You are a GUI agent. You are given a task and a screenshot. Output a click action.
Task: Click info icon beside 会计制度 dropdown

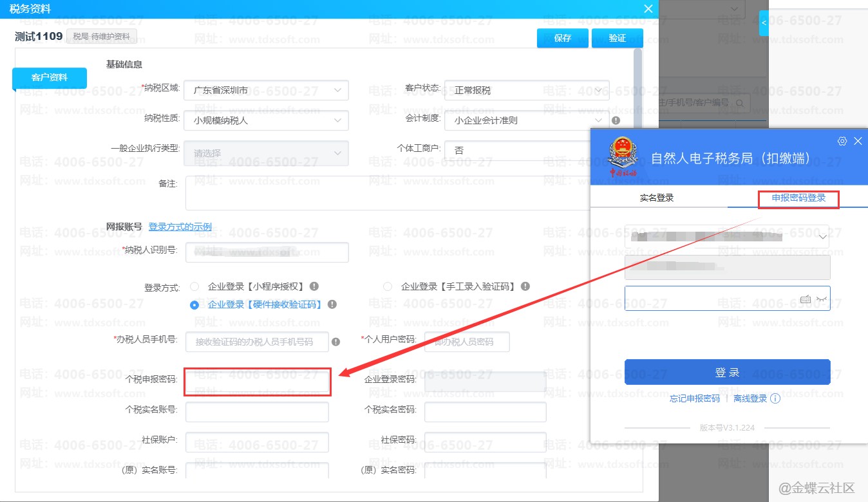pos(616,120)
